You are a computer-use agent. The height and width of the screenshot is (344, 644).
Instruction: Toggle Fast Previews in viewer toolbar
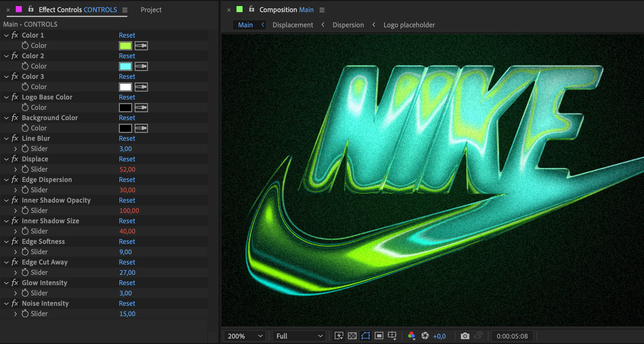coord(339,336)
